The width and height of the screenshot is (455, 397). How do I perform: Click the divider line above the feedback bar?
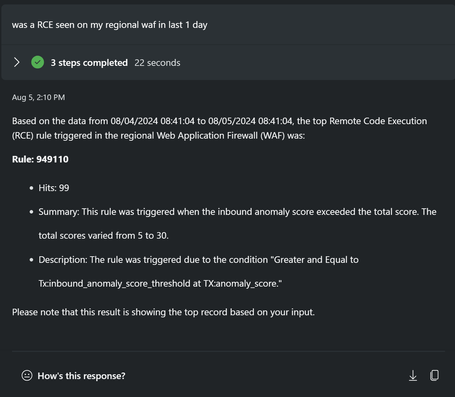pos(228,351)
